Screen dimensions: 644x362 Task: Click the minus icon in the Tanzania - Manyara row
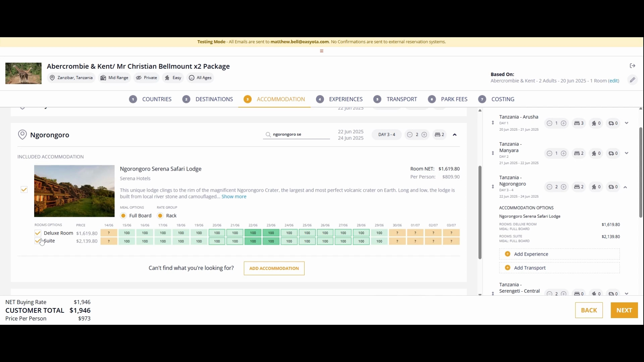tap(549, 154)
